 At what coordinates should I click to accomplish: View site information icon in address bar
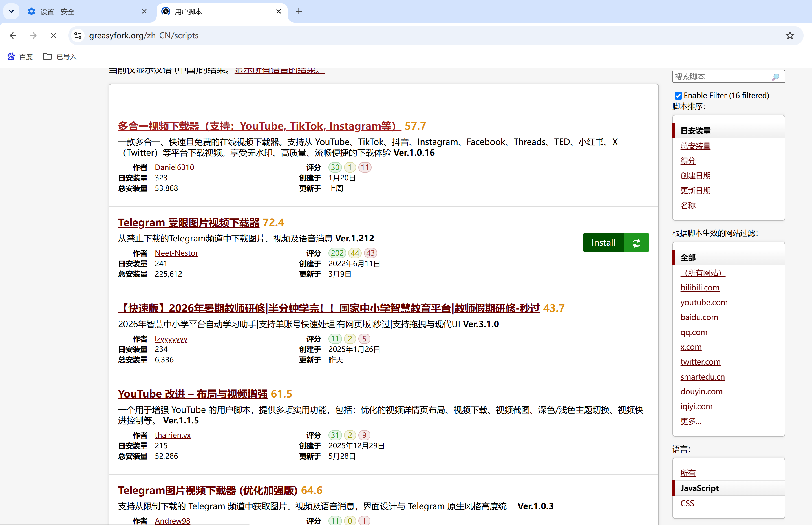click(78, 36)
